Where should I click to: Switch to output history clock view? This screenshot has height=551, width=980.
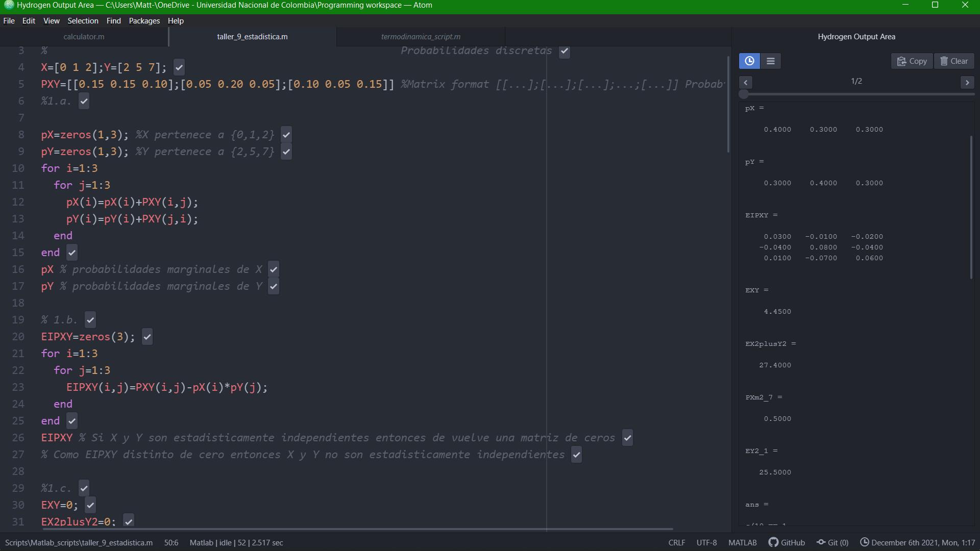(749, 61)
